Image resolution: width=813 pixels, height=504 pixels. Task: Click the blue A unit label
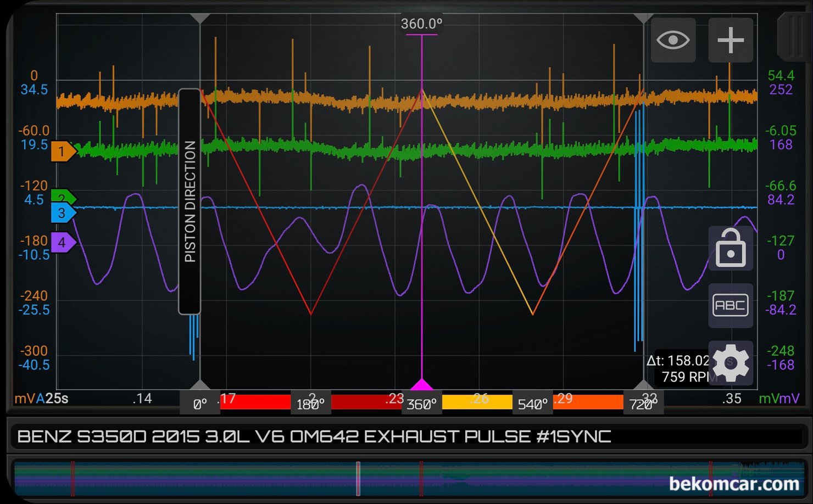41,399
